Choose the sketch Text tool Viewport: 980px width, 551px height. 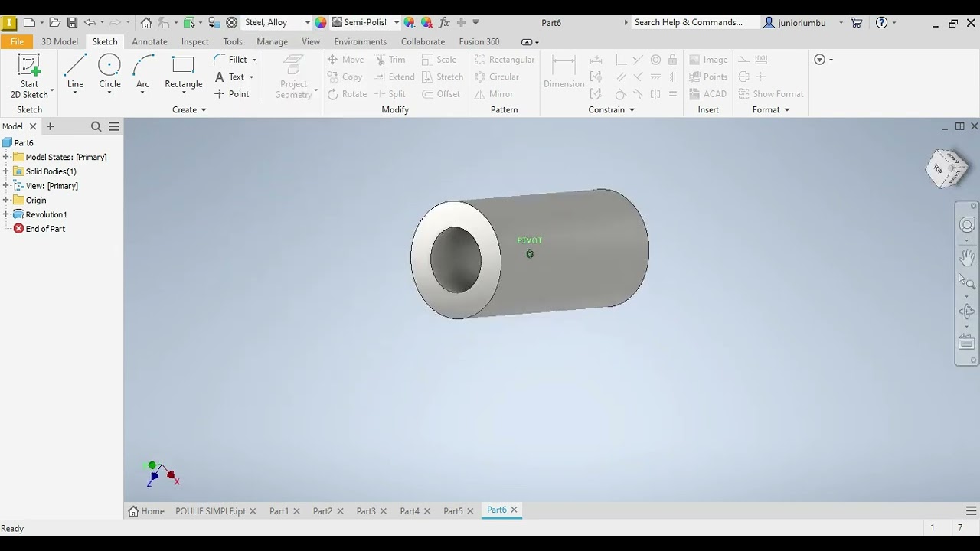point(230,77)
